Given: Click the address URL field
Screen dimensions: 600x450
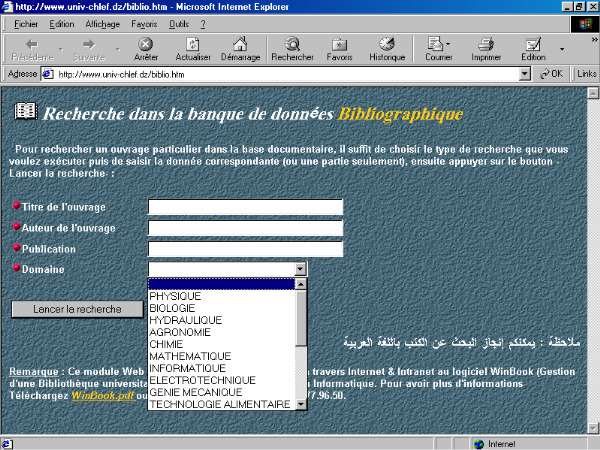Looking at the screenshot, I should coord(287,74).
